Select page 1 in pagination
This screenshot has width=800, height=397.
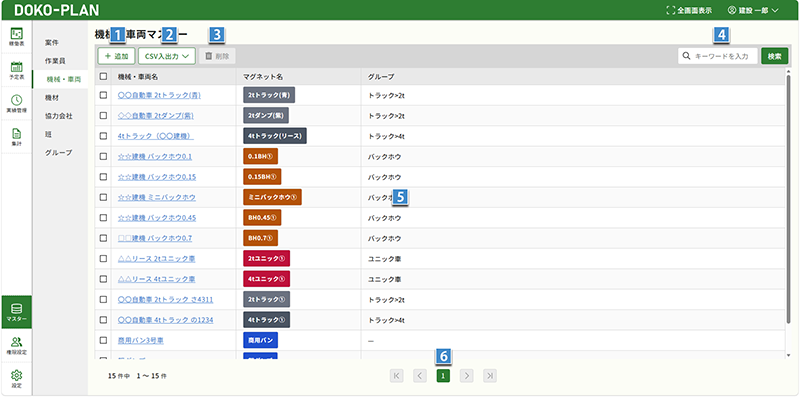pos(443,376)
